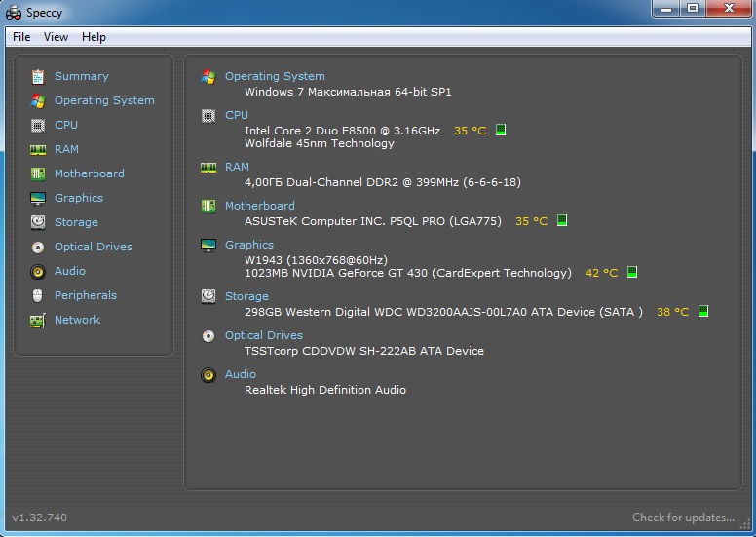Image resolution: width=756 pixels, height=537 pixels.
Task: Open the View menu
Action: [x=56, y=37]
